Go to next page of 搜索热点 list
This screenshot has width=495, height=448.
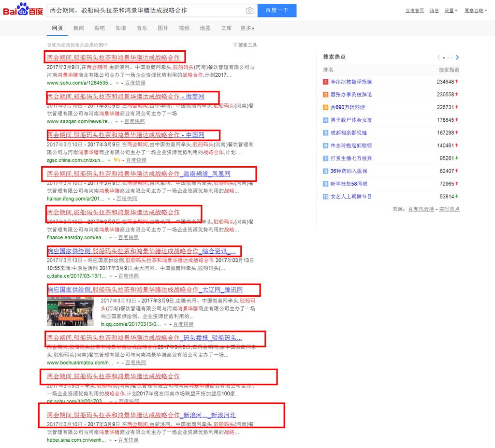pos(457,58)
